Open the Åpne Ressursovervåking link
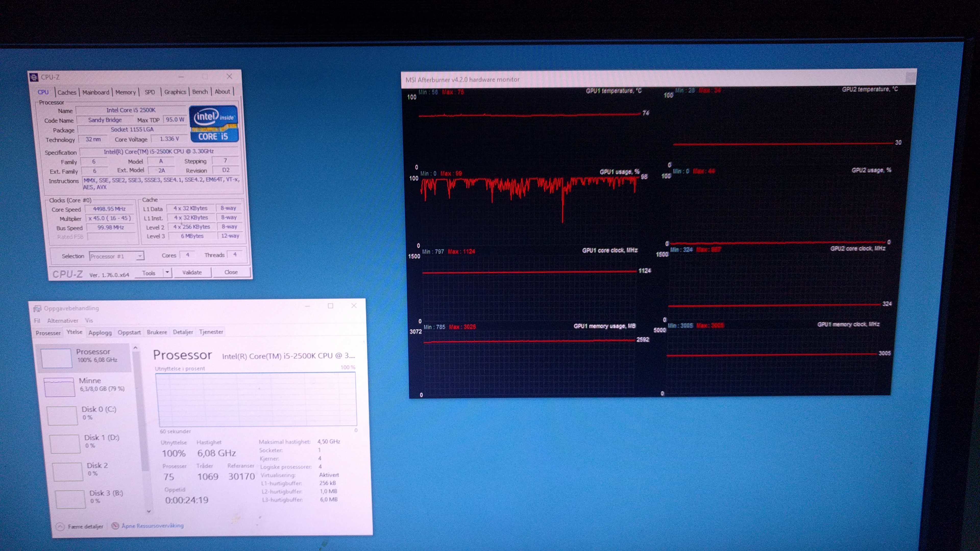 (153, 526)
